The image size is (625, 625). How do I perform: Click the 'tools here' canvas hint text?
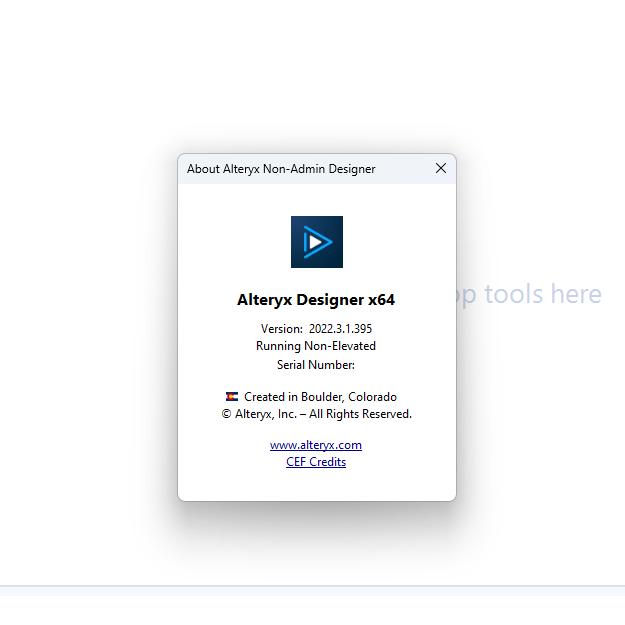540,295
